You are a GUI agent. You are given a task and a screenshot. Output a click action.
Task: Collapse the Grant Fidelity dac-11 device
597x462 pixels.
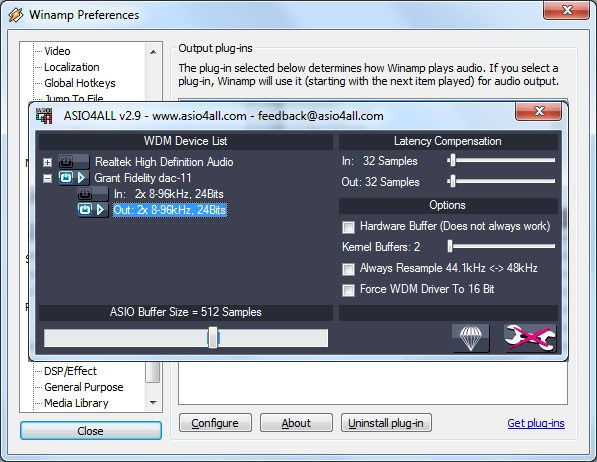coord(47,178)
